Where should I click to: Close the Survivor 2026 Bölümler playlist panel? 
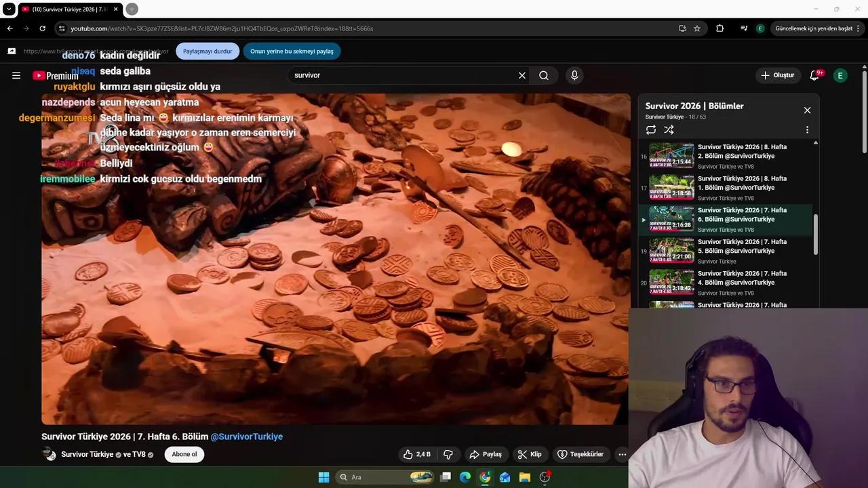point(807,110)
